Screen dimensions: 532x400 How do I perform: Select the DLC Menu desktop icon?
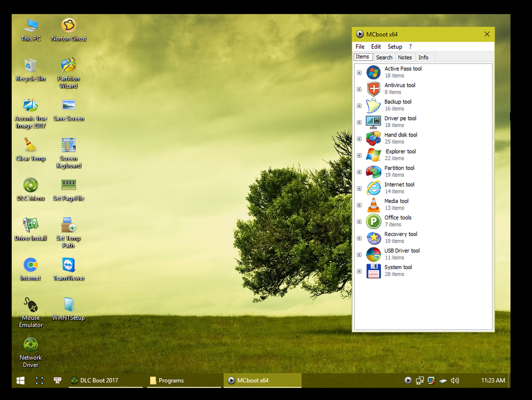(x=31, y=189)
